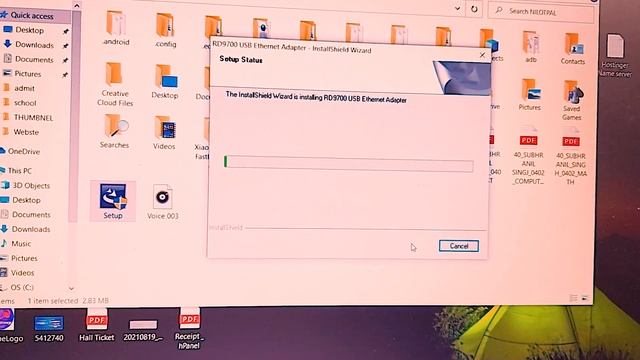Open the THUMBNEL folder in sidebar
Screen dimensions: 640x360
(33, 118)
